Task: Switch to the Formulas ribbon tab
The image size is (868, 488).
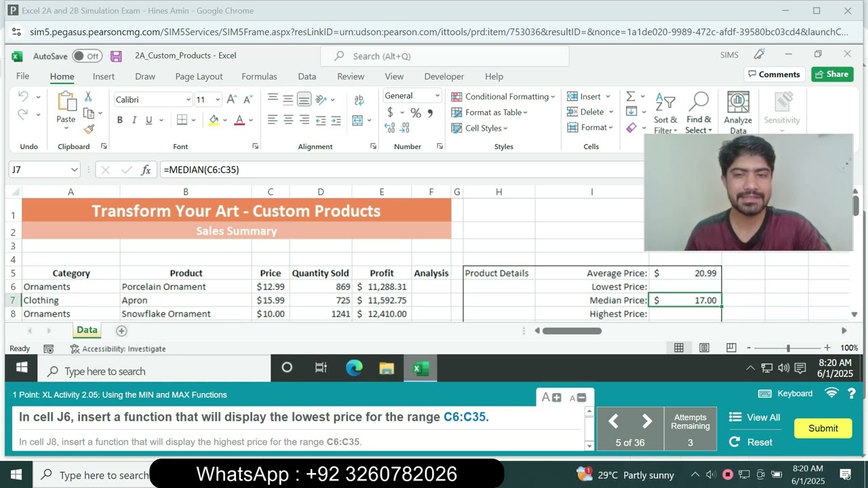Action: click(259, 77)
